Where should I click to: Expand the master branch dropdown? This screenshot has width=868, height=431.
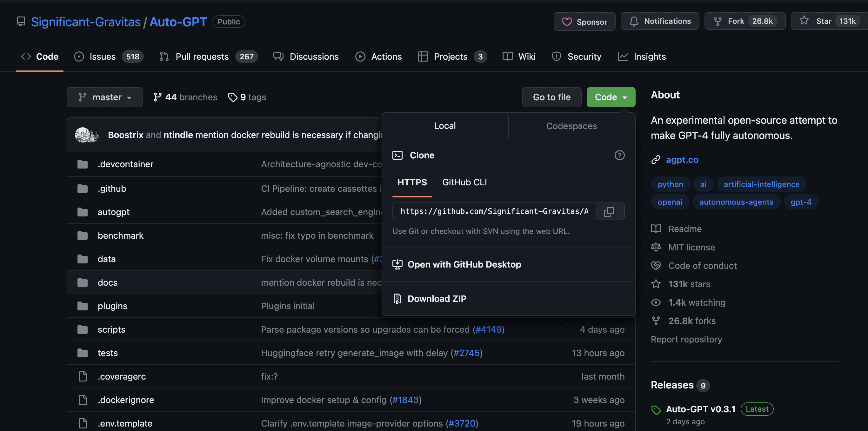click(104, 97)
